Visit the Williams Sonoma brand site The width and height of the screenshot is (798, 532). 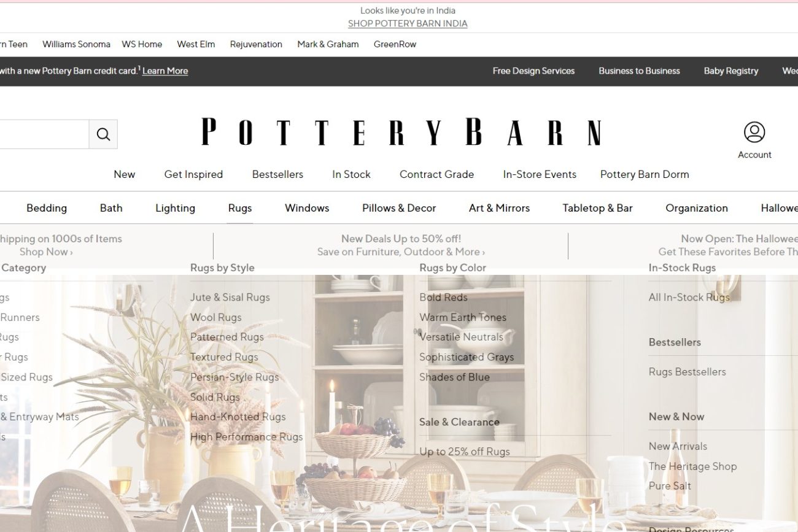(x=76, y=44)
